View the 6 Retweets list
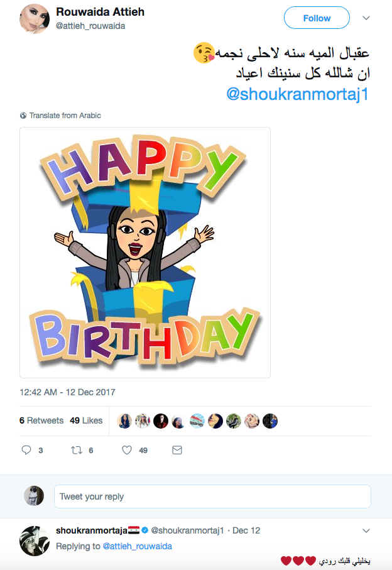This screenshot has height=570, width=392. click(x=41, y=420)
